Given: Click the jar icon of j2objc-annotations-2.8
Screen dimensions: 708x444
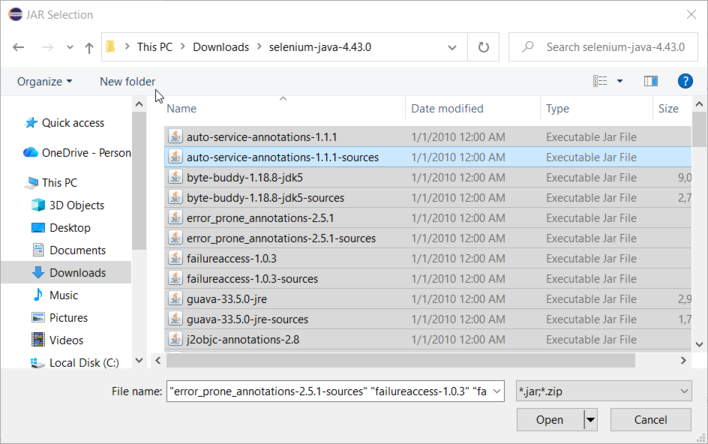Looking at the screenshot, I should tap(175, 339).
